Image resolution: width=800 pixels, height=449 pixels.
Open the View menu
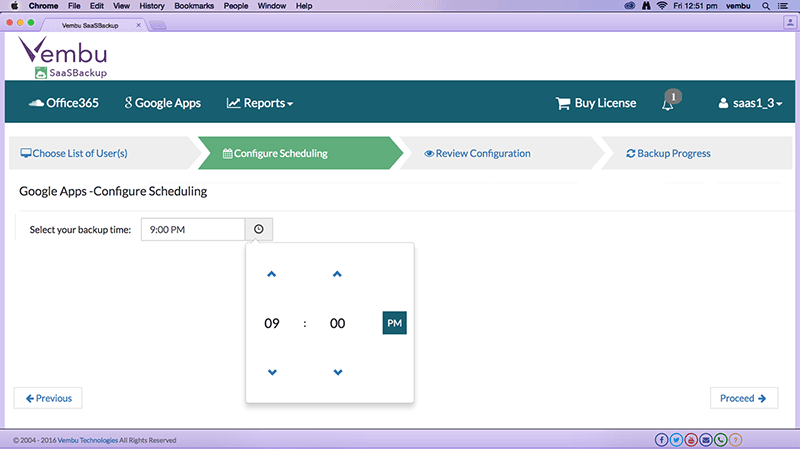pos(121,6)
